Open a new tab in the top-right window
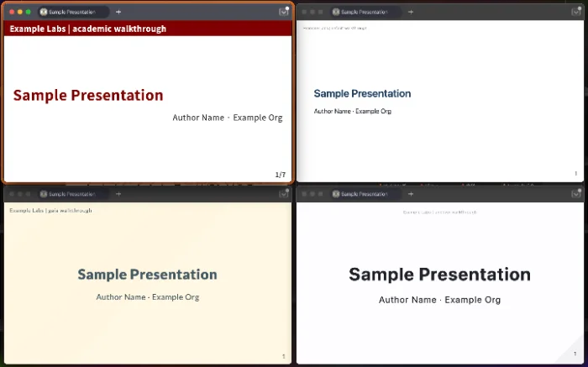Viewport: 588px width, 367px height. 411,12
